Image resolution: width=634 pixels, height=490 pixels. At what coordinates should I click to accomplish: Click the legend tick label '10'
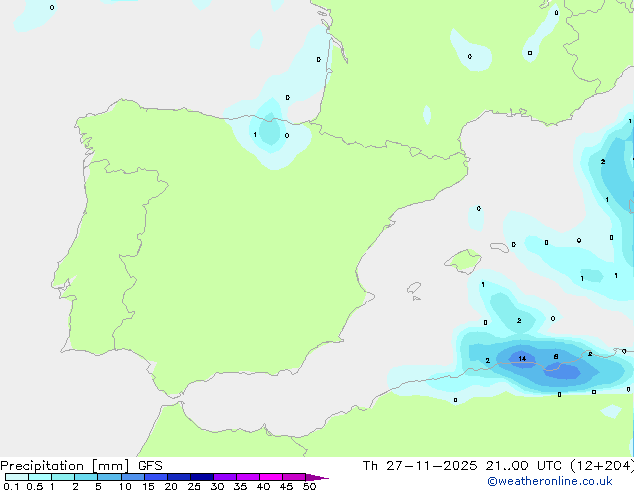point(125,486)
